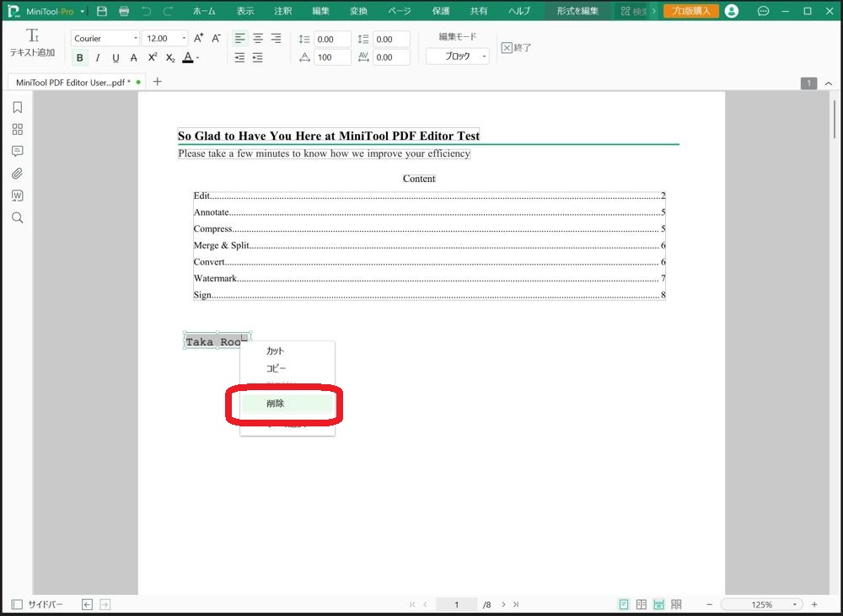The height and width of the screenshot is (616, 843).
Task: Open the edit mode ブロック dropdown
Action: 458,56
